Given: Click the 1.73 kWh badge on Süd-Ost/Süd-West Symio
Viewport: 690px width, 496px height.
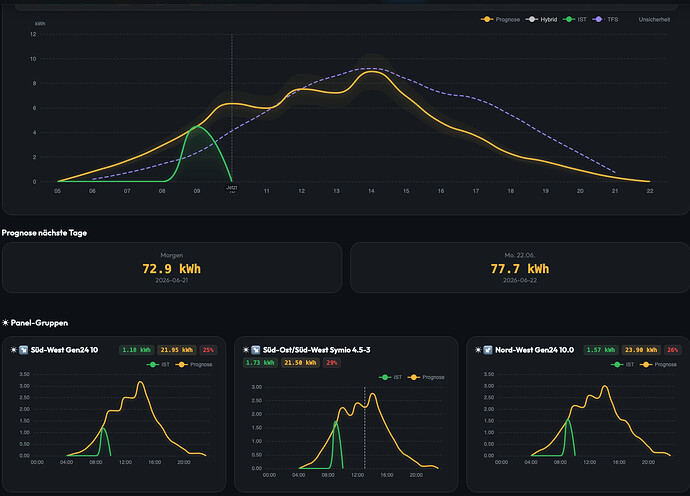Looking at the screenshot, I should 260,363.
